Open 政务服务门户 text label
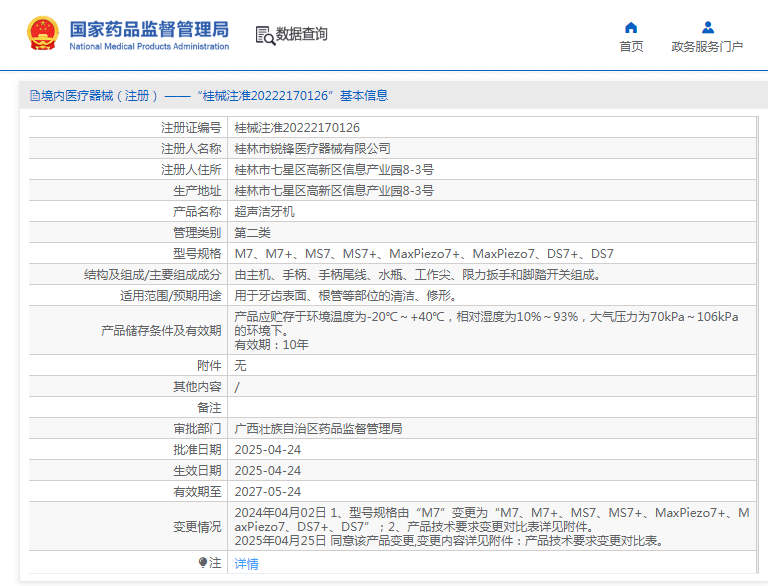 (707, 47)
